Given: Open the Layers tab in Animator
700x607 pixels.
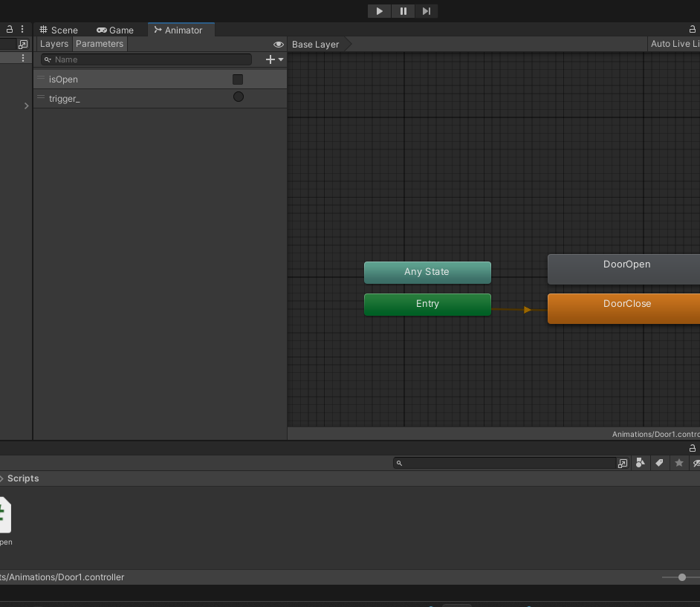Looking at the screenshot, I should tap(54, 44).
